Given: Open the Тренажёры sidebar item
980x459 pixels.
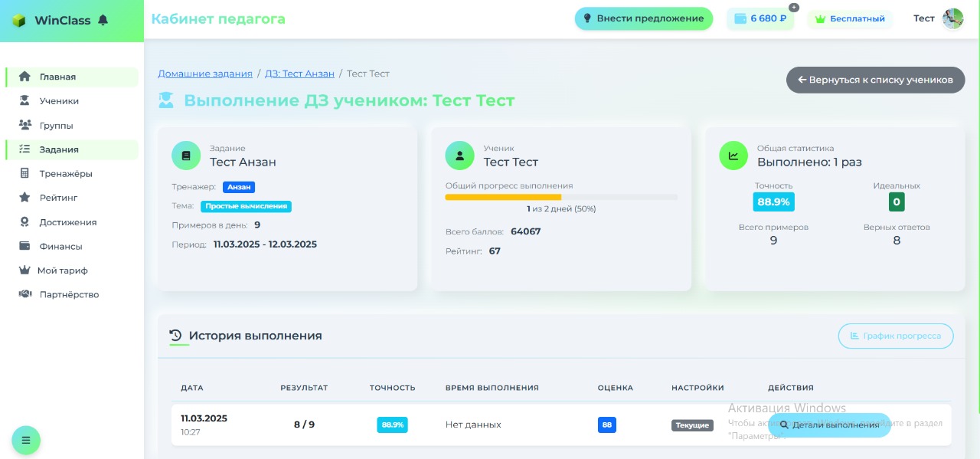Looking at the screenshot, I should point(65,173).
